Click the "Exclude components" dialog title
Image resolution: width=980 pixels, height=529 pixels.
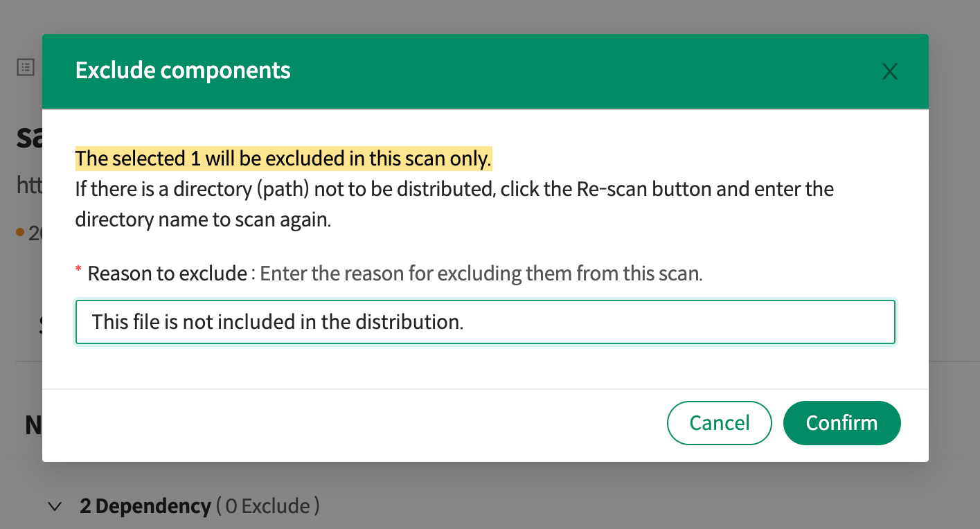pyautogui.click(x=183, y=71)
